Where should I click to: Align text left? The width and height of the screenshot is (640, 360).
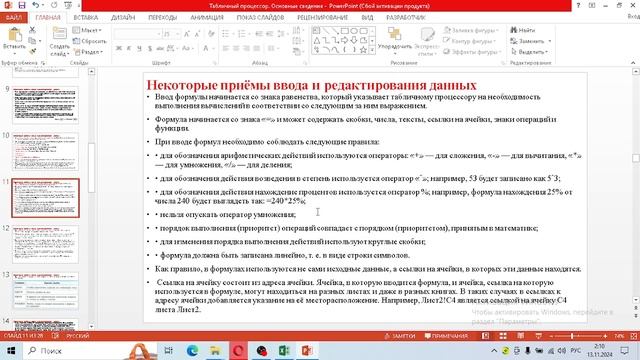click(226, 48)
